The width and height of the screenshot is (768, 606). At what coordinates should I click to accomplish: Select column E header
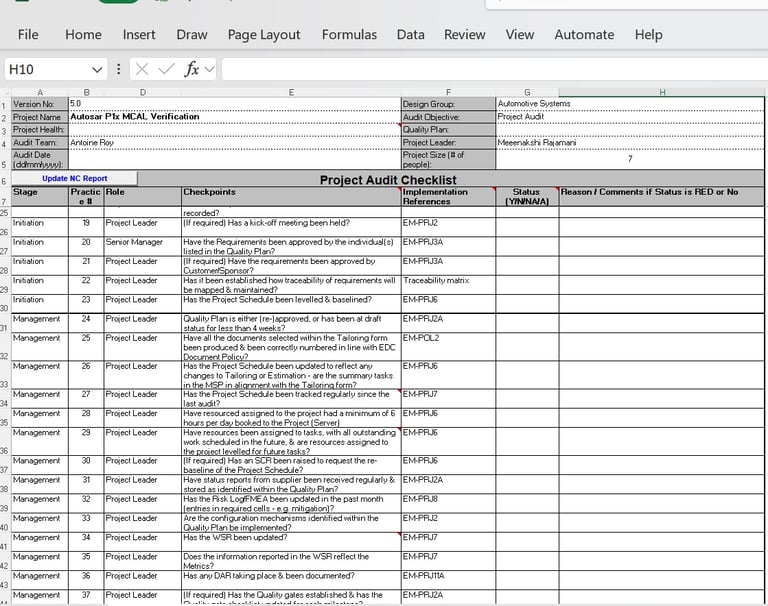[x=291, y=93]
